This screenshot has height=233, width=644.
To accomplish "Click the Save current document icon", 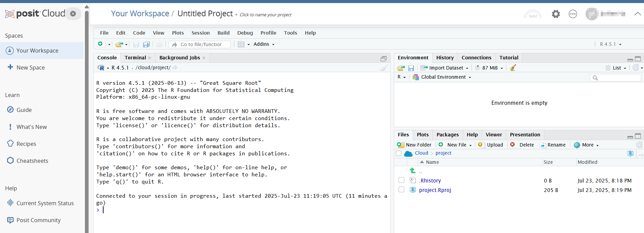I will tap(136, 44).
